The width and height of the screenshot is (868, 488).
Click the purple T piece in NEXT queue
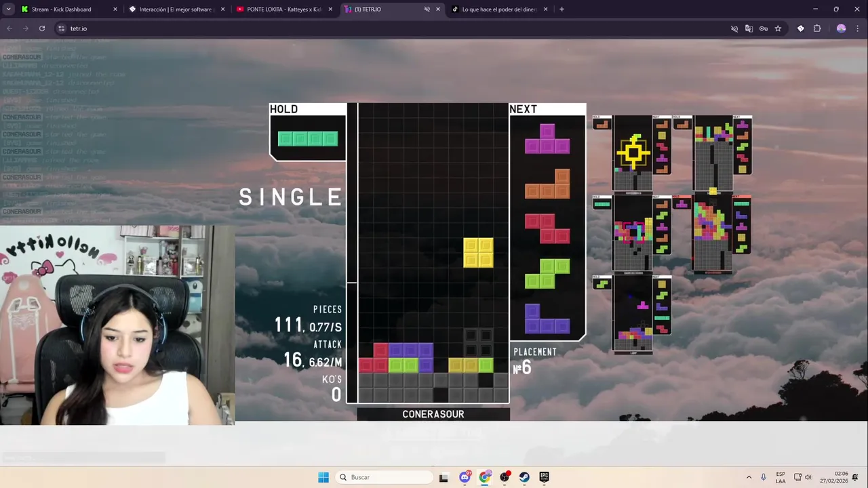pos(547,138)
